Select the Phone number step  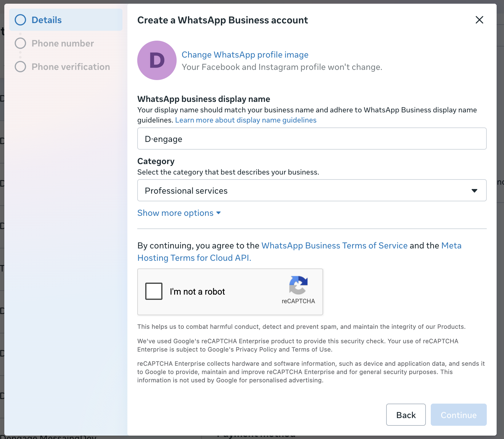pyautogui.click(x=63, y=43)
